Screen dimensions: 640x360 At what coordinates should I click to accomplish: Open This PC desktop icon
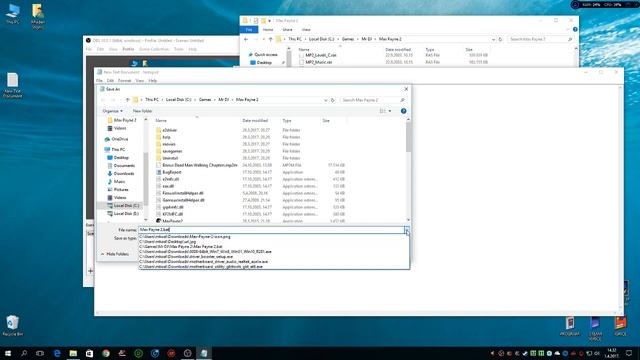pyautogui.click(x=13, y=13)
